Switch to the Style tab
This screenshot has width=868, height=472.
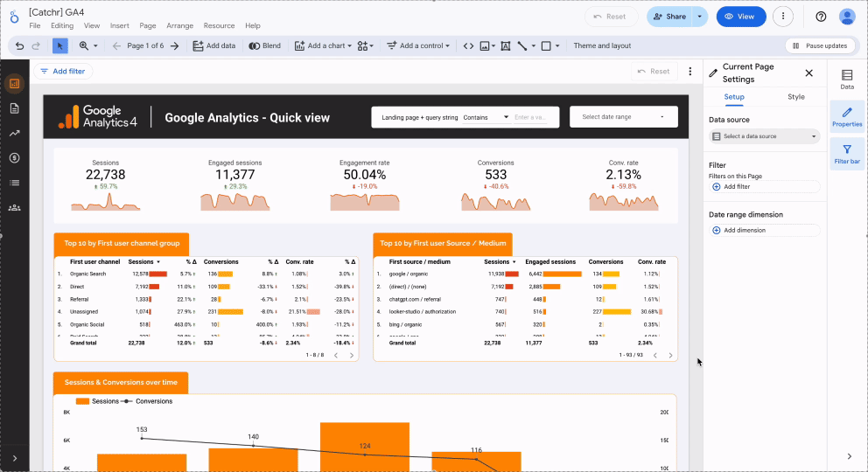coord(796,97)
